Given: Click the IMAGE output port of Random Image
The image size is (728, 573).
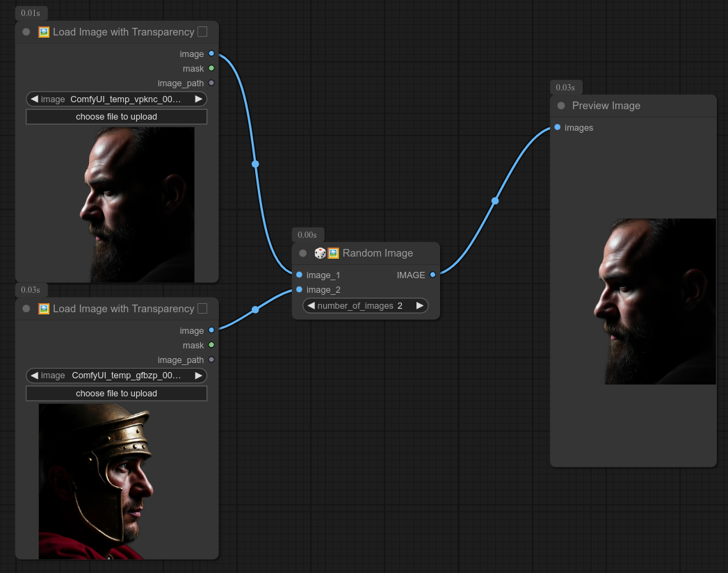Looking at the screenshot, I should coord(432,275).
